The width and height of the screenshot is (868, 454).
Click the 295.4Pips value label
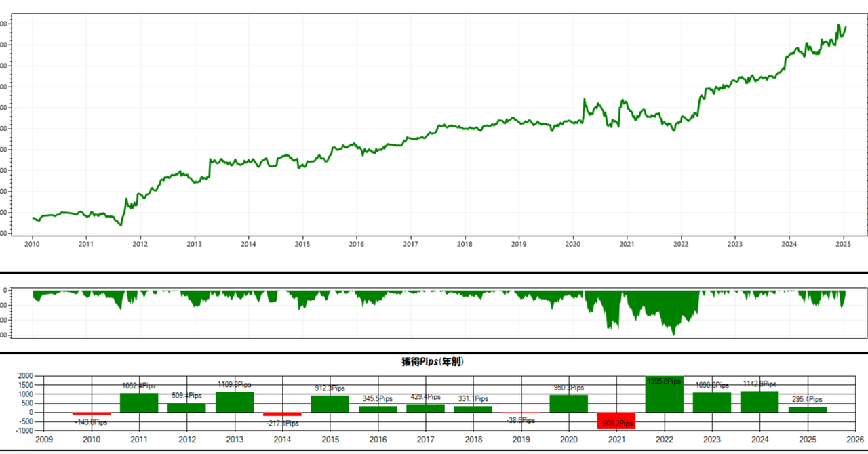coord(807,400)
